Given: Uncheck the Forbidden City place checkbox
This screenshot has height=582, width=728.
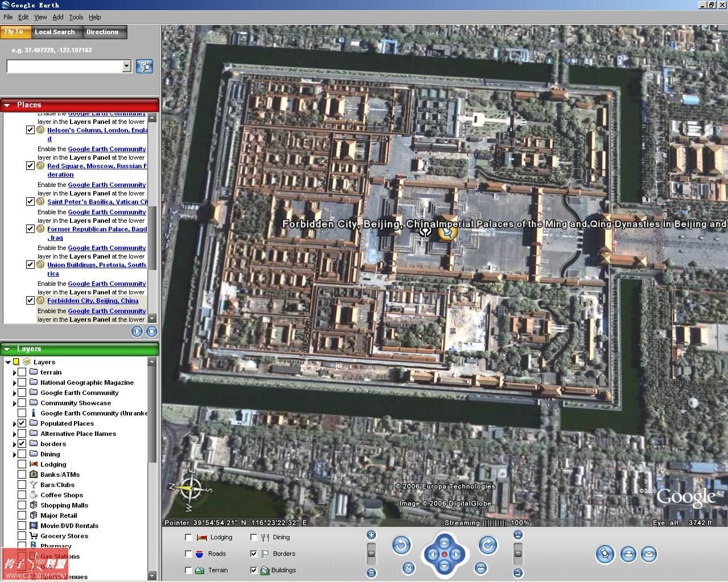Looking at the screenshot, I should click(30, 301).
